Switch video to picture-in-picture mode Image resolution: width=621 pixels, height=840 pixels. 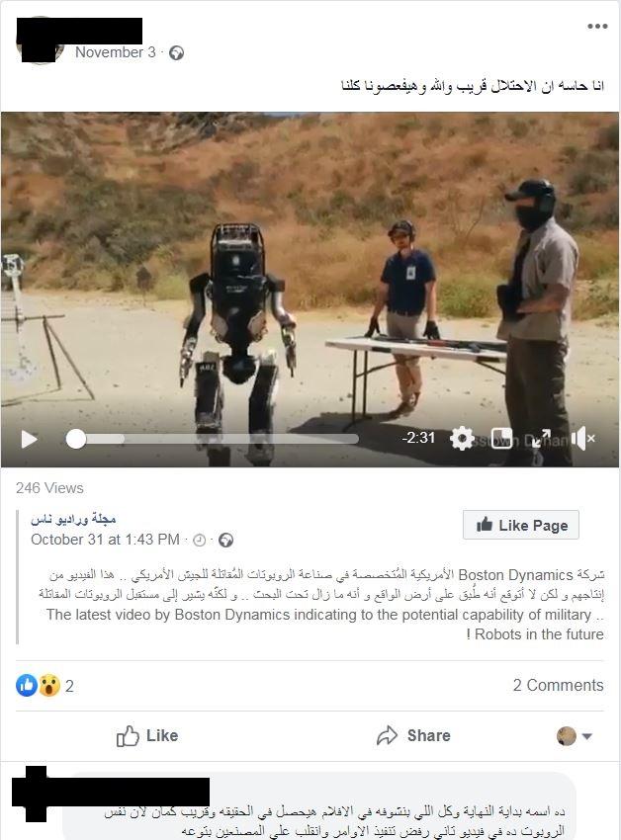click(x=502, y=439)
